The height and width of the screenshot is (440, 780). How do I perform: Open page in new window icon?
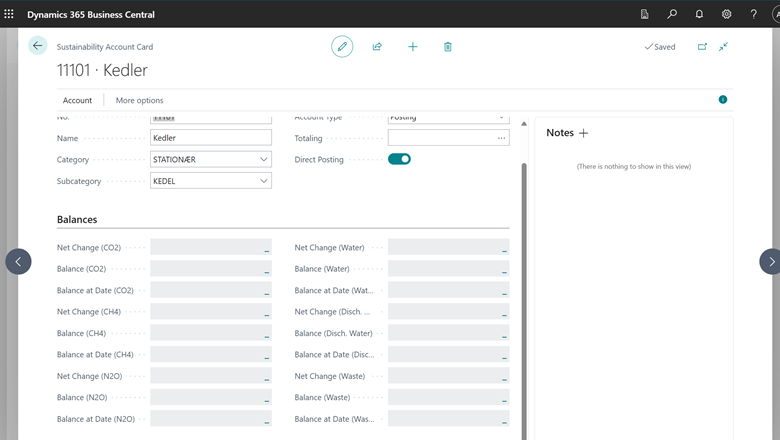coord(702,47)
